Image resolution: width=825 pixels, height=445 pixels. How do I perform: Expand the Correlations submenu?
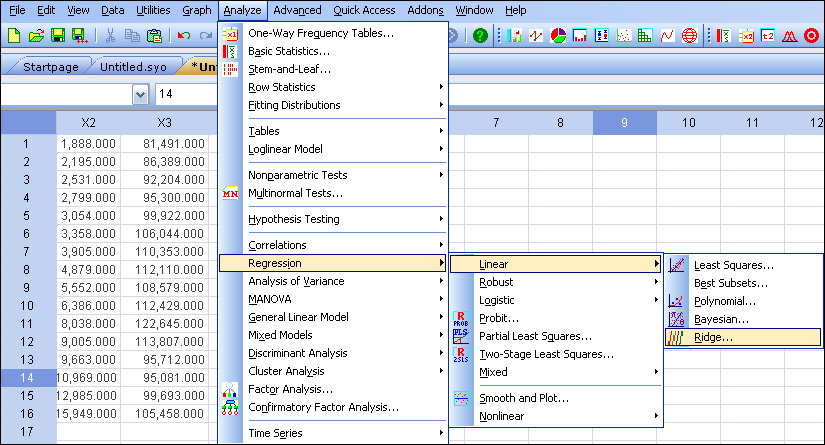(x=333, y=245)
